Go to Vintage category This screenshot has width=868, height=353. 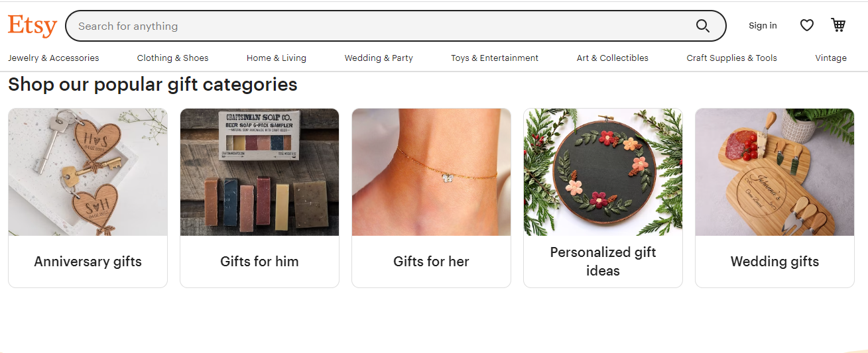pos(831,58)
